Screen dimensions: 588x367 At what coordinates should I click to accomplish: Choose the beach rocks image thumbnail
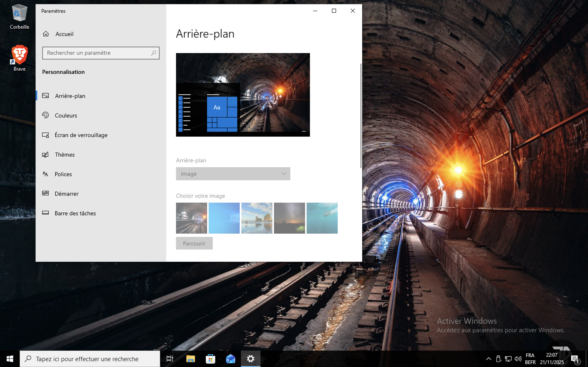tap(257, 218)
